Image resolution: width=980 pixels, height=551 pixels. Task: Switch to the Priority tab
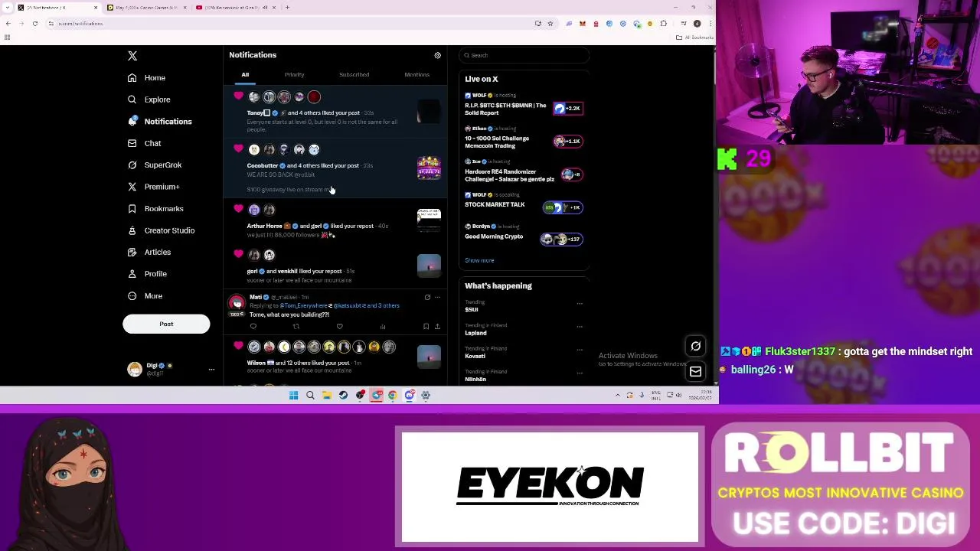tap(294, 75)
